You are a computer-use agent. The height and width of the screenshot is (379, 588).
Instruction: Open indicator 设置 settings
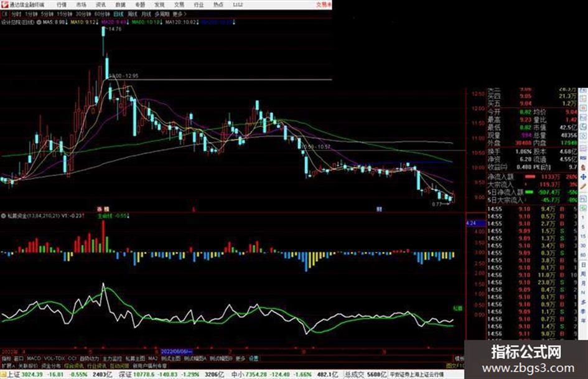point(253,358)
